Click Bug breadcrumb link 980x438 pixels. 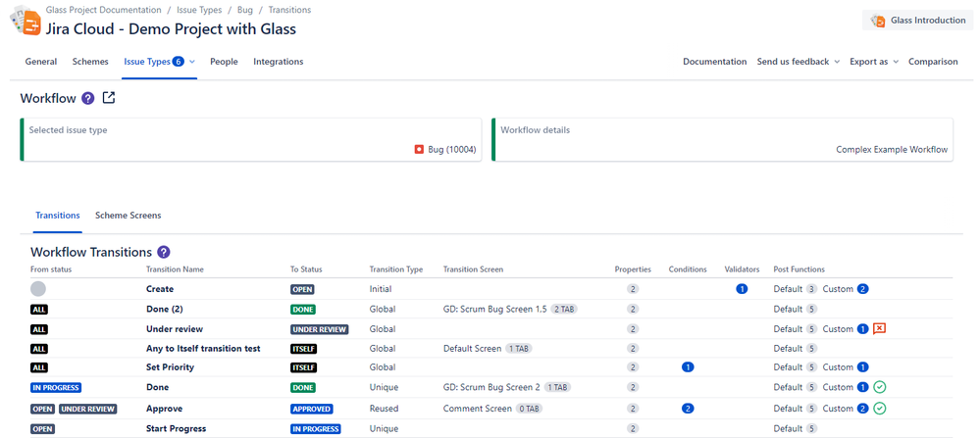[245, 10]
